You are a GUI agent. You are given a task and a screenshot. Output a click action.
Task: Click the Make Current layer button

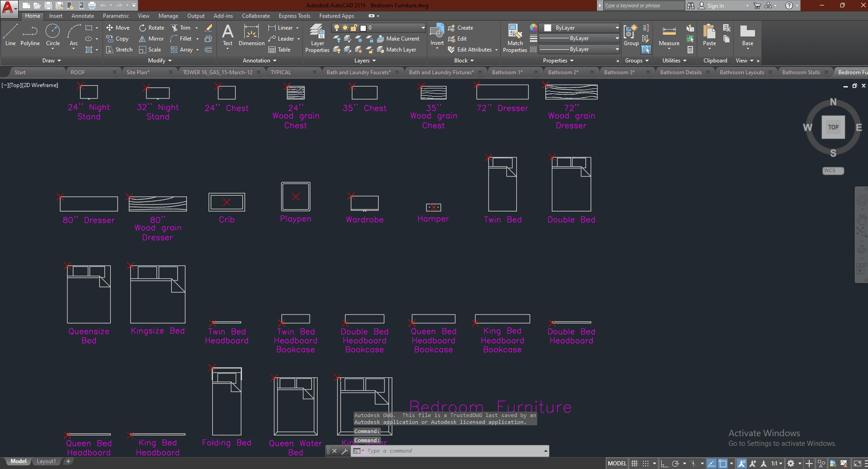coord(398,39)
